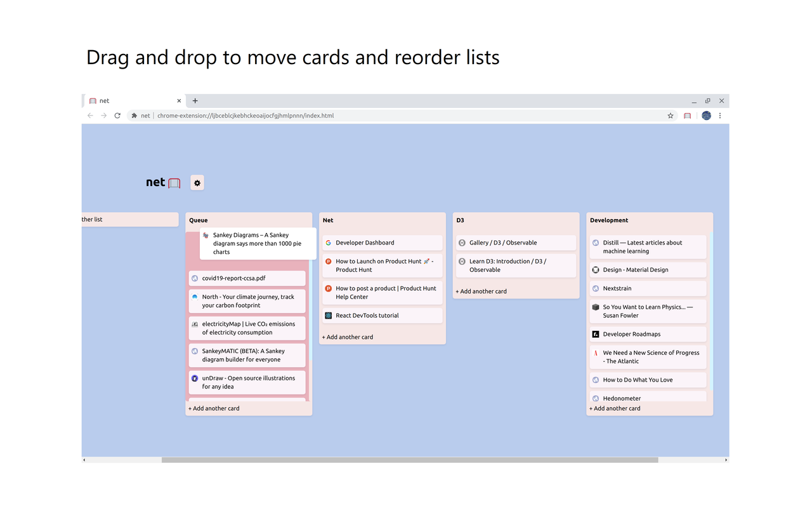Bookmark page with the star icon
Screen dimensions: 812x508
pyautogui.click(x=671, y=116)
